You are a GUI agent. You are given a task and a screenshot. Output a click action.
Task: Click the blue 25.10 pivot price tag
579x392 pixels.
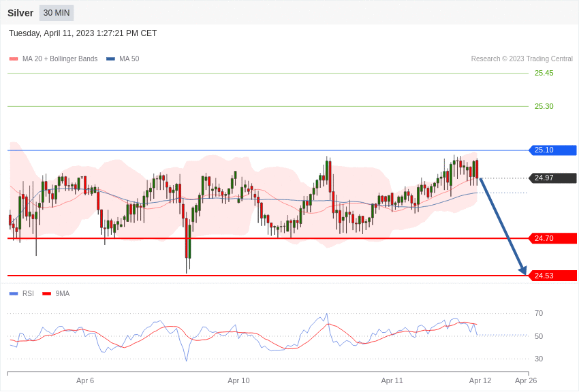553,150
